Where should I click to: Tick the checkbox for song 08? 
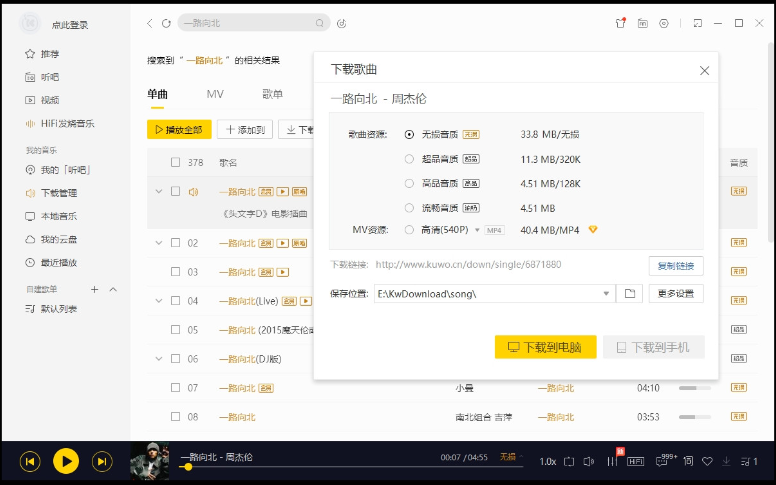[175, 416]
